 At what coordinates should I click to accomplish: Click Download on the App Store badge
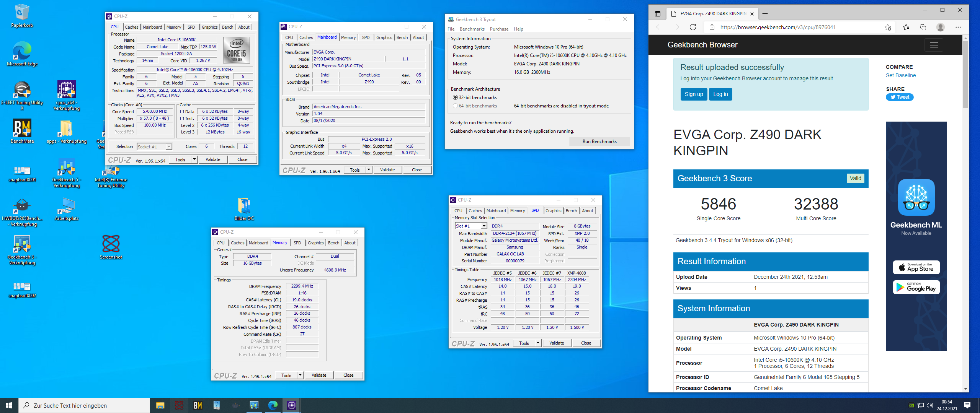pyautogui.click(x=916, y=267)
